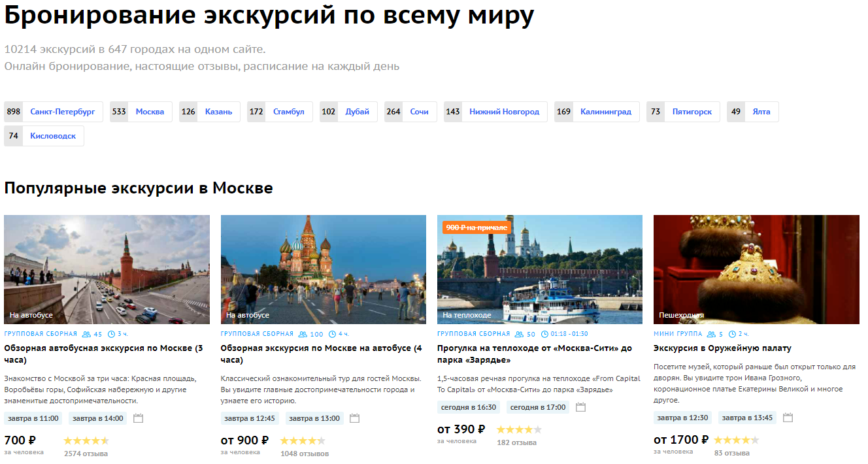Click the 83 отзыва reviews count
Image resolution: width=868 pixels, height=464 pixels.
click(732, 453)
